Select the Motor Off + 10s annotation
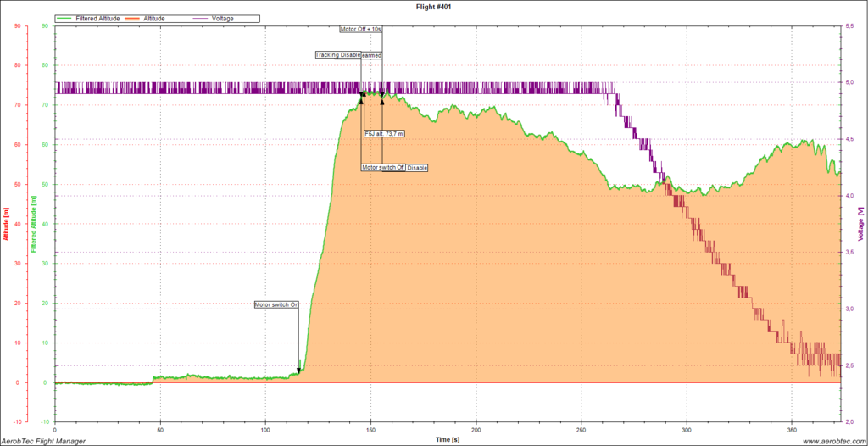Image resolution: width=868 pixels, height=446 pixels. [361, 29]
